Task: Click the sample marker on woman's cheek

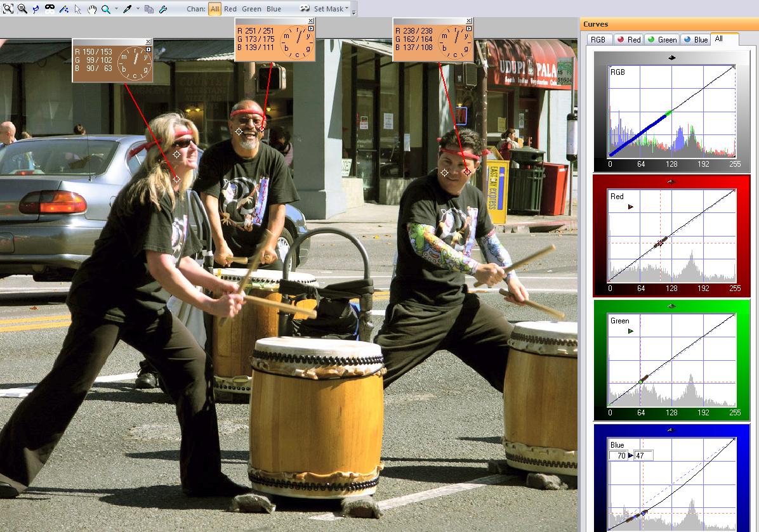Action: pyautogui.click(x=176, y=154)
